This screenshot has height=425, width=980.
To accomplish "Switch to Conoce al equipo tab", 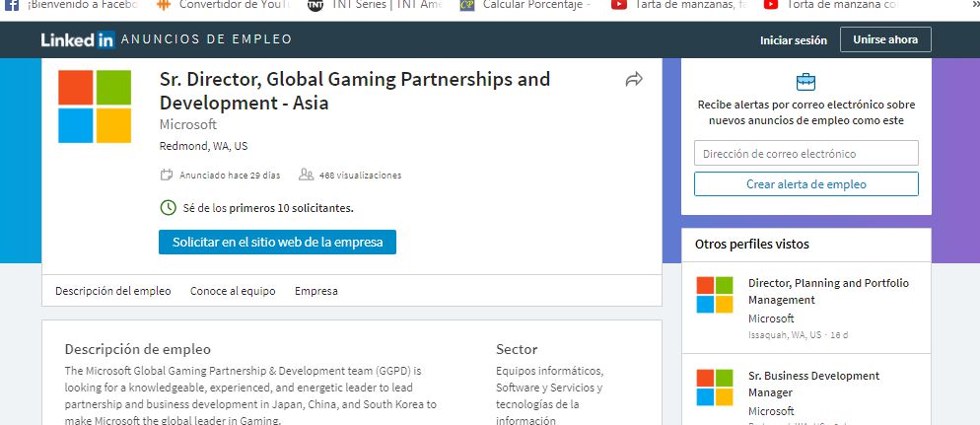I will click(x=233, y=291).
